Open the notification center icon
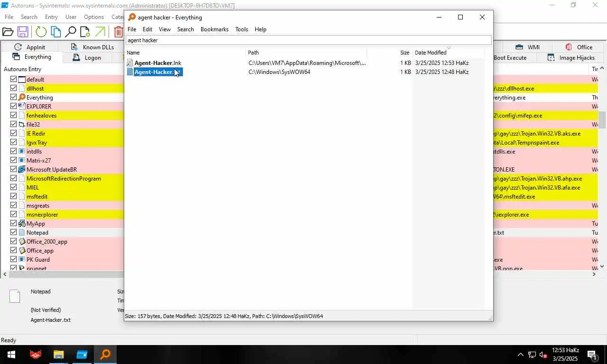This screenshot has width=607, height=364. coord(592,355)
